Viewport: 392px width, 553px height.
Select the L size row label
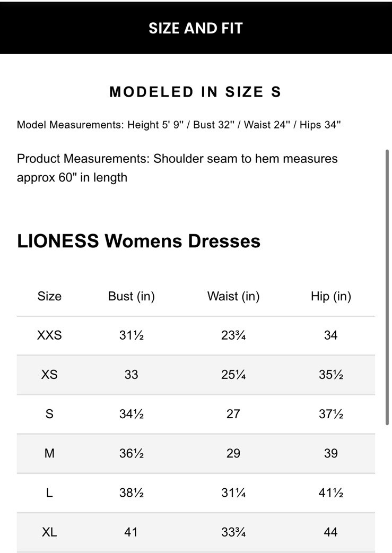click(49, 492)
